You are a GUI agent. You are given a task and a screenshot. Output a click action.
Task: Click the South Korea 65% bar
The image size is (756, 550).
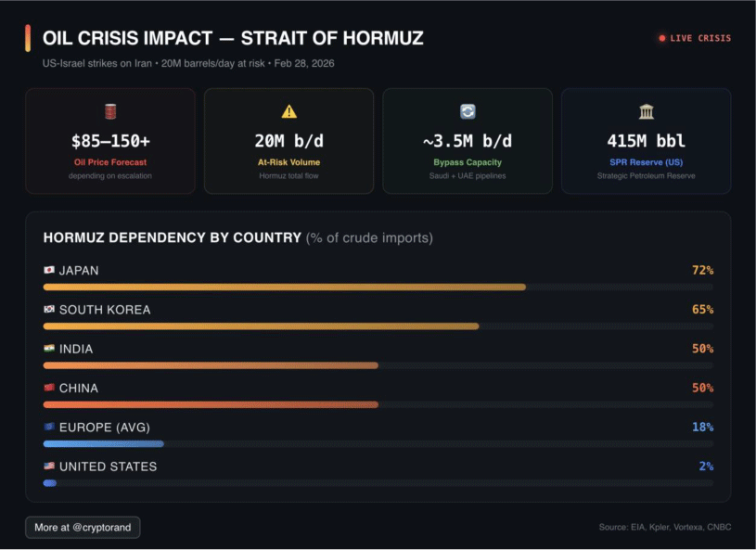click(261, 326)
